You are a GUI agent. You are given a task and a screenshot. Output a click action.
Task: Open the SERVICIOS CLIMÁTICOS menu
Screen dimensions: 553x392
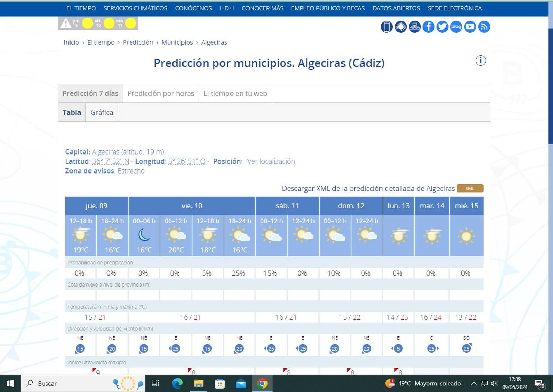pyautogui.click(x=135, y=8)
